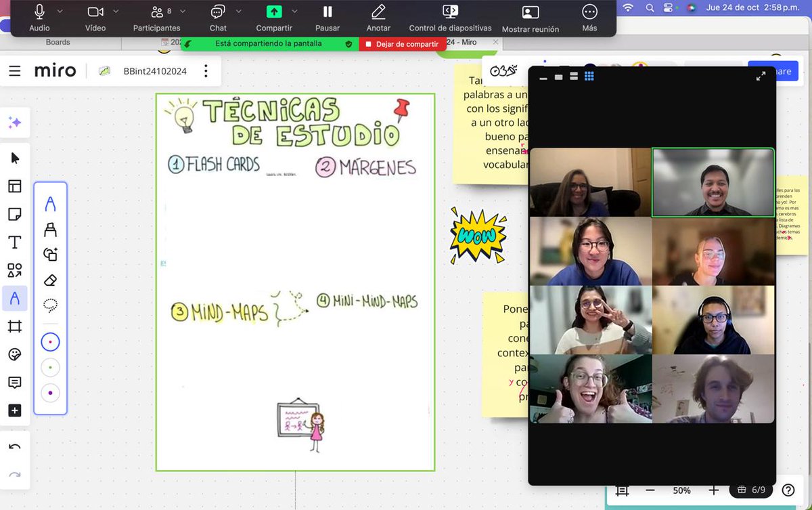Click the active Pen tool in sidebar

click(15, 298)
